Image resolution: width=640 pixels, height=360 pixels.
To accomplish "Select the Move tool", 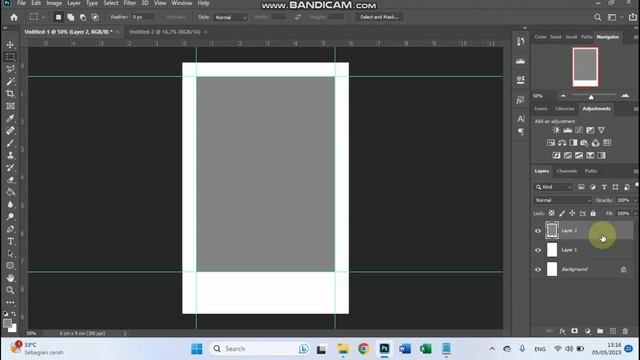I will (x=10, y=44).
